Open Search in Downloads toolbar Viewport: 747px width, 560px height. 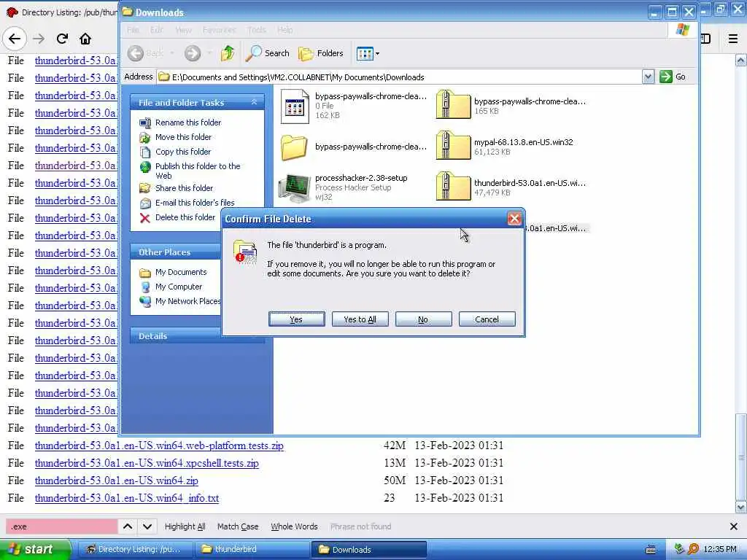tap(268, 52)
